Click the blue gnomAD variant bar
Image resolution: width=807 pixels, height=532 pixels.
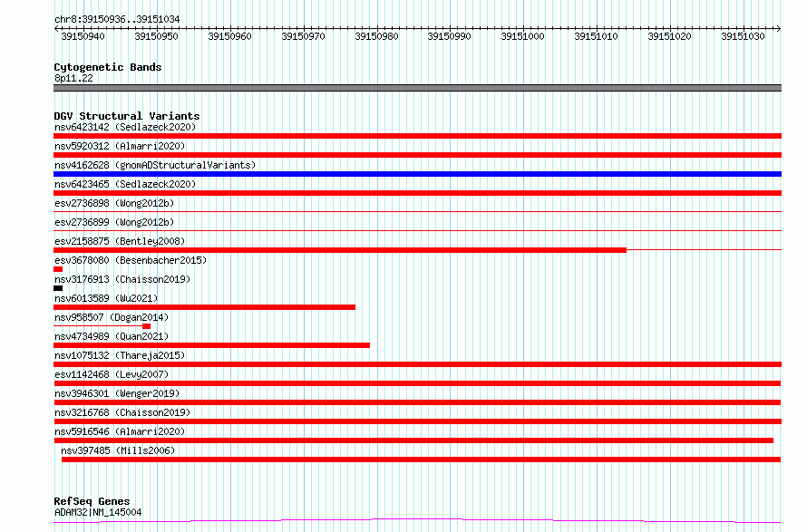[x=417, y=174]
